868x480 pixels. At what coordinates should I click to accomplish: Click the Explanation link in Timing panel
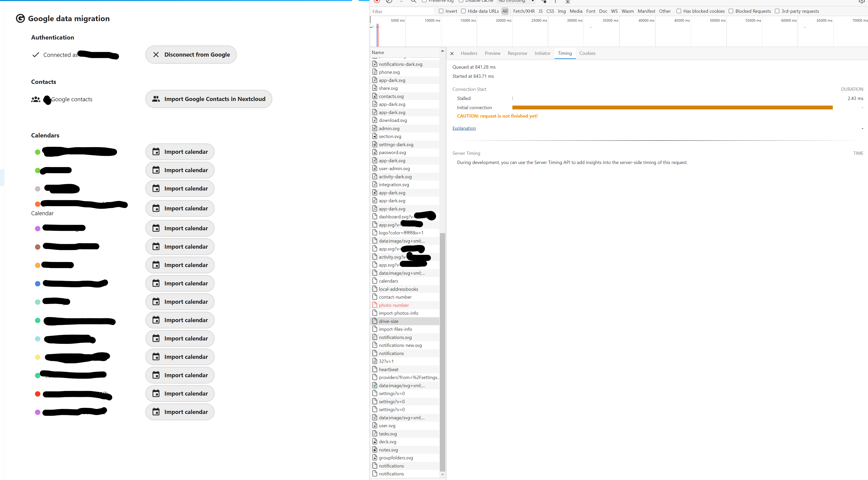click(x=464, y=128)
